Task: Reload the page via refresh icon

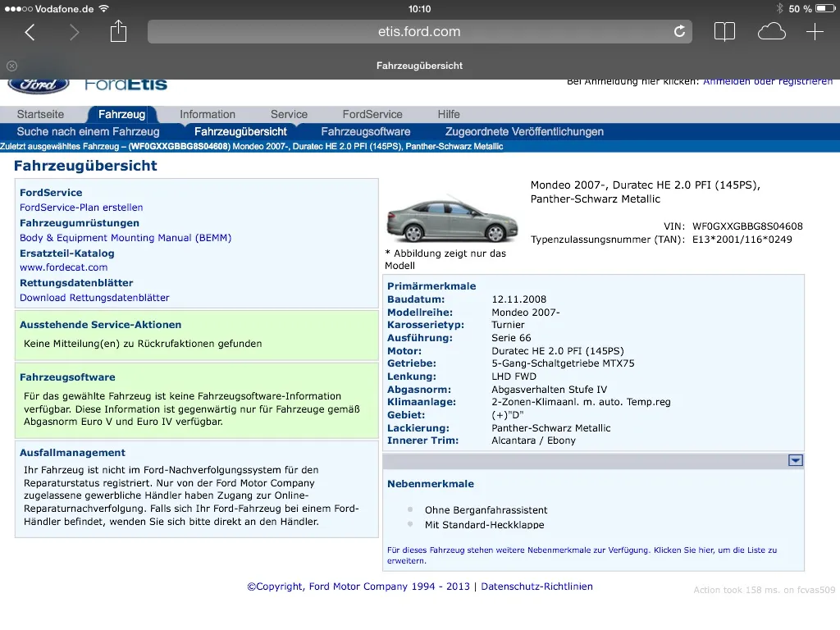Action: pos(679,32)
